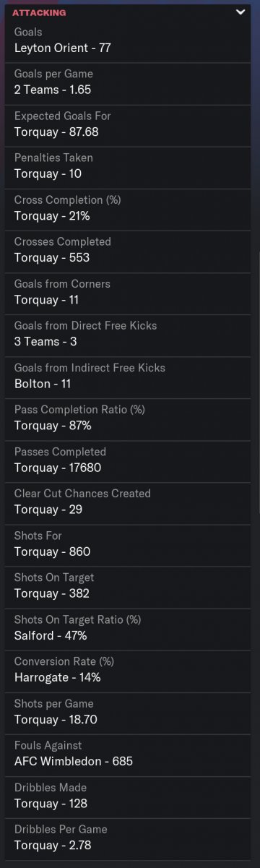Open Crosses Completed Torquay 553 row

pyautogui.click(x=130, y=251)
